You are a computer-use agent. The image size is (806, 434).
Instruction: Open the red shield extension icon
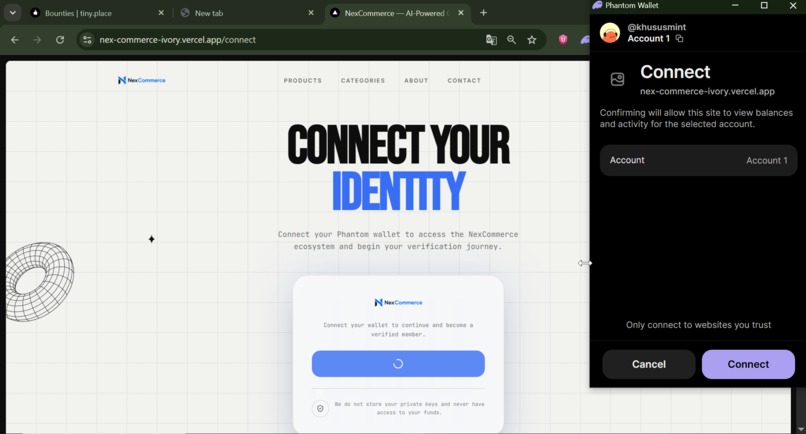[563, 39]
